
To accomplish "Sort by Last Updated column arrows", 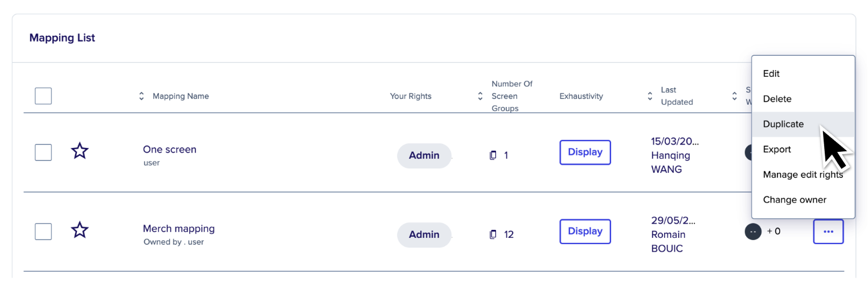I will pyautogui.click(x=650, y=96).
